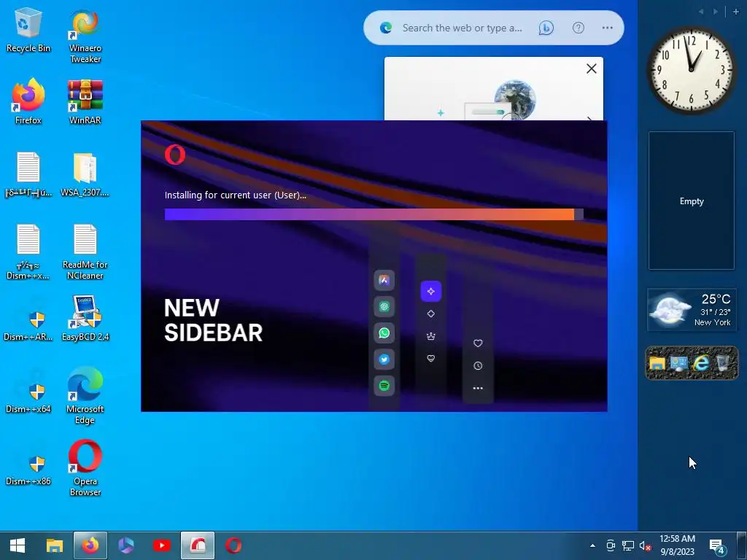This screenshot has height=560, width=747.
Task: Click the Search the web input field
Action: (x=462, y=28)
